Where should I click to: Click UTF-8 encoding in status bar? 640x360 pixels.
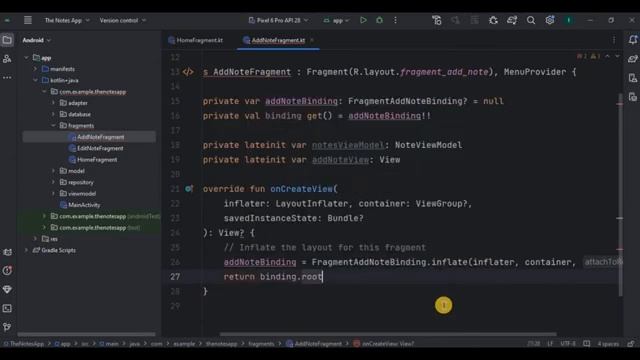(568, 344)
